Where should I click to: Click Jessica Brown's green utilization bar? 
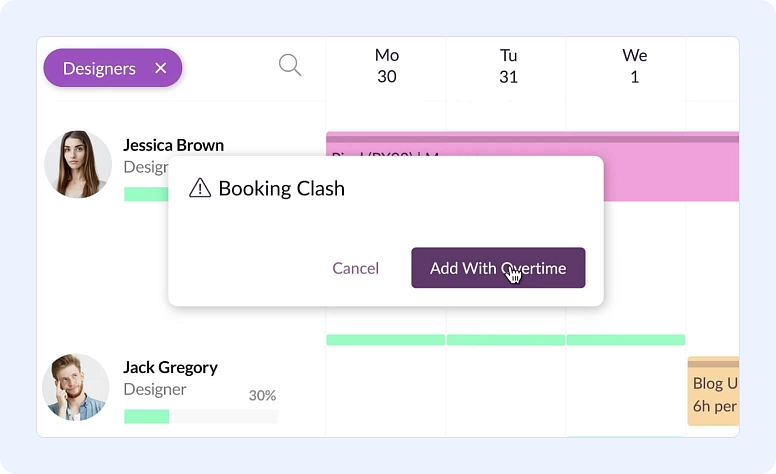click(x=145, y=194)
